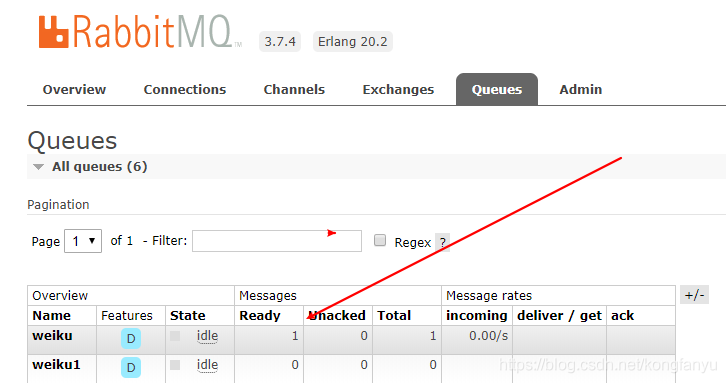The height and width of the screenshot is (383, 726).
Task: Open the Page number dropdown
Action: [x=83, y=241]
